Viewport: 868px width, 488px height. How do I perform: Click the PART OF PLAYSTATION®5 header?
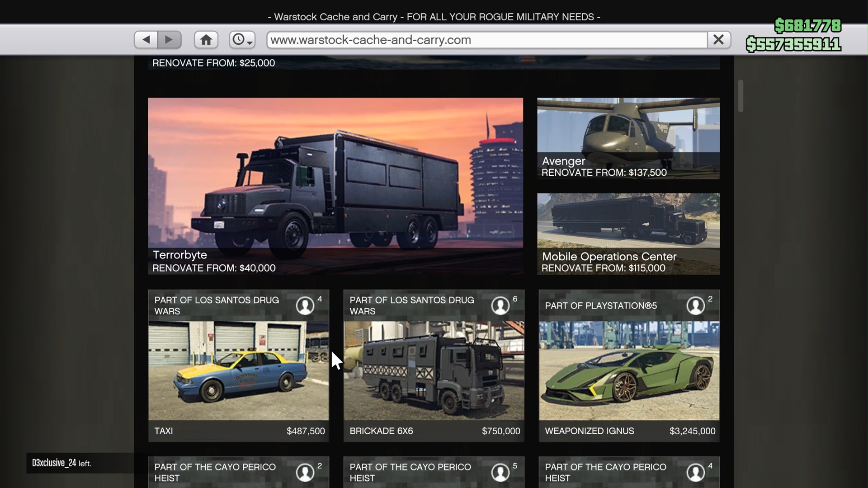tap(601, 306)
